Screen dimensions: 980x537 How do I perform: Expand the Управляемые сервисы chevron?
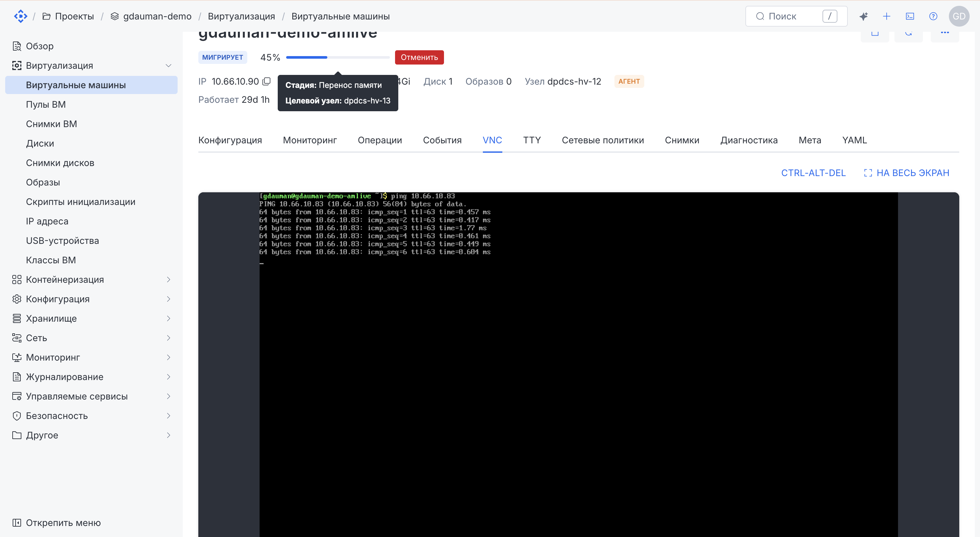(x=168, y=396)
